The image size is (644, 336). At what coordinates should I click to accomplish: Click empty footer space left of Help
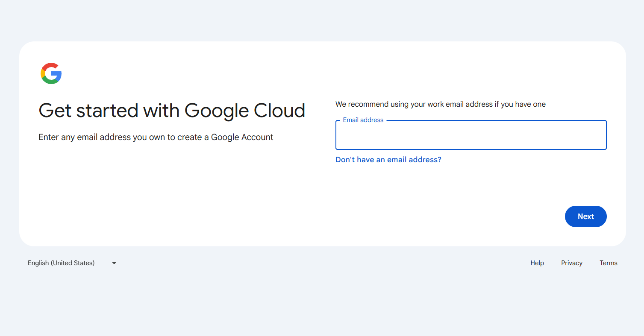tap(321, 263)
